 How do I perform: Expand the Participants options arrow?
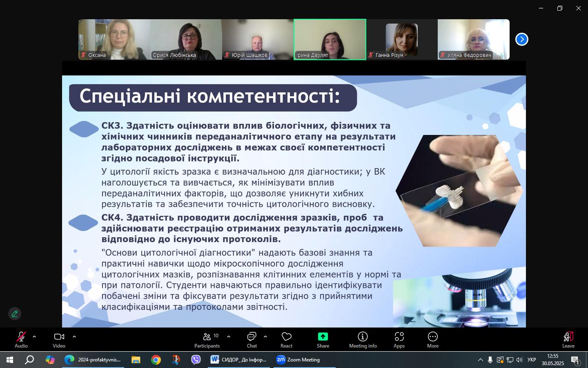pos(229,337)
